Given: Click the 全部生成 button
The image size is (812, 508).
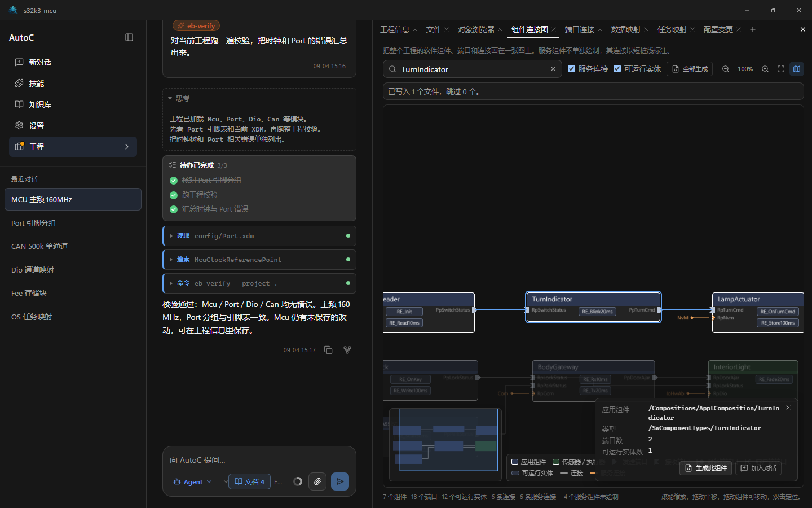Looking at the screenshot, I should (x=690, y=69).
